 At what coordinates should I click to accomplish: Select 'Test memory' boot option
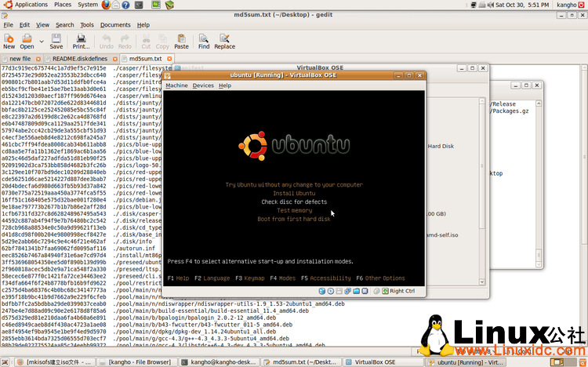click(294, 210)
